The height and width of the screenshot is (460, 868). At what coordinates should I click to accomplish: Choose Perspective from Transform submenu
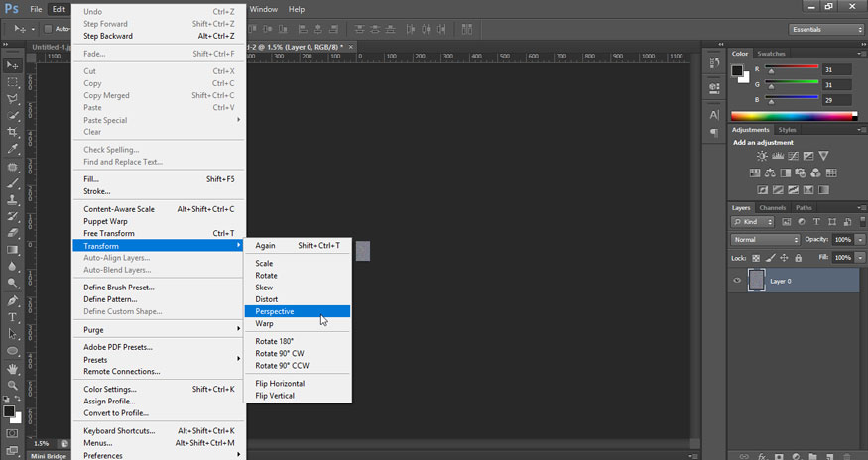(298, 311)
